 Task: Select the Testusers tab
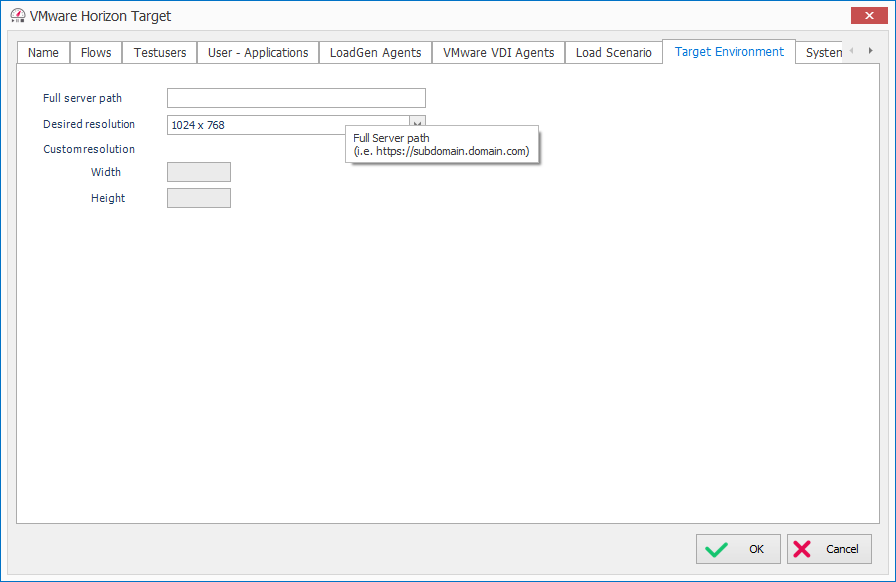tap(160, 53)
